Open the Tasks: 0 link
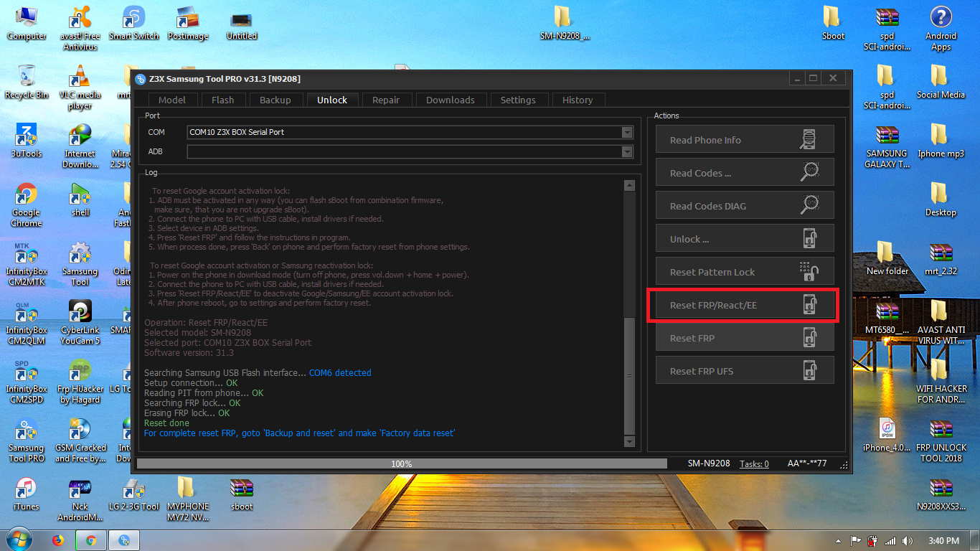This screenshot has height=551, width=980. (754, 463)
